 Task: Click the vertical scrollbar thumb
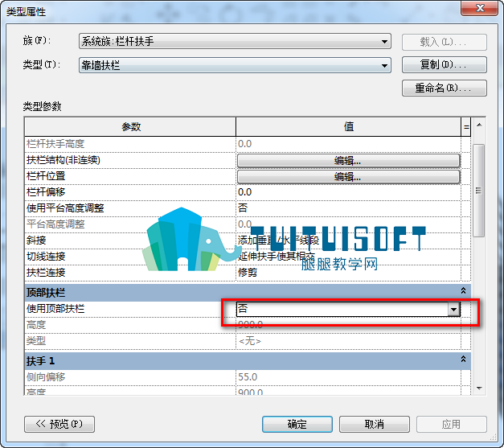479,191
